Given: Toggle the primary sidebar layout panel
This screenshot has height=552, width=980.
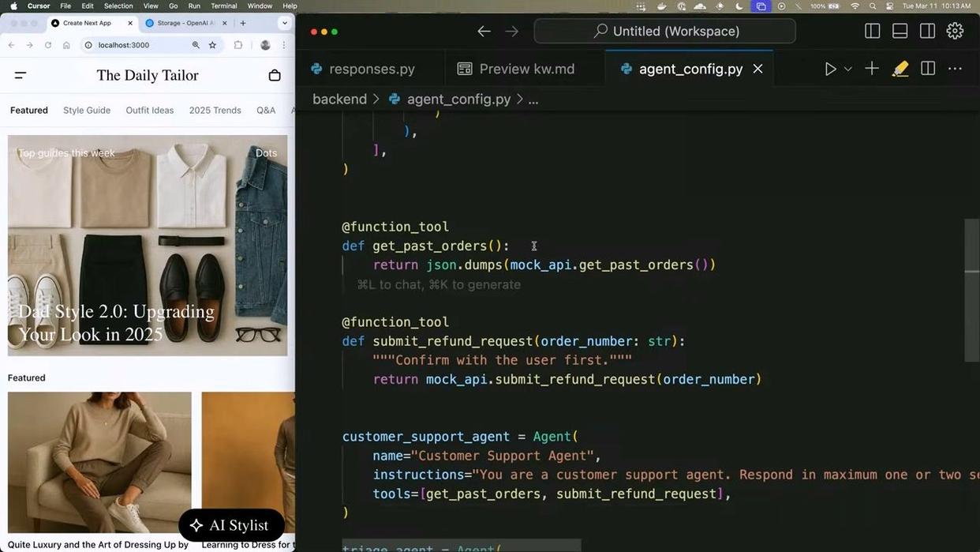Looking at the screenshot, I should coord(872,31).
